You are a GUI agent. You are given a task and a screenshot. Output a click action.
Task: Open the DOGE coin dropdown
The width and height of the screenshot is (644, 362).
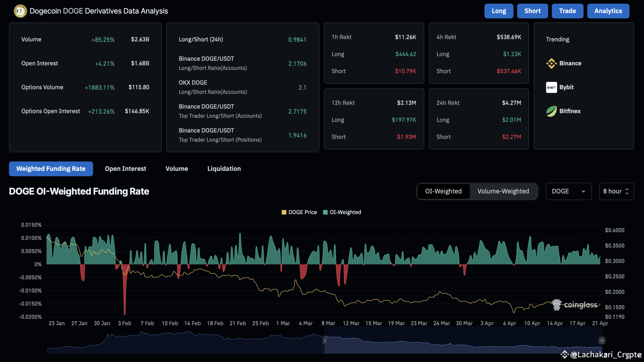(x=568, y=191)
